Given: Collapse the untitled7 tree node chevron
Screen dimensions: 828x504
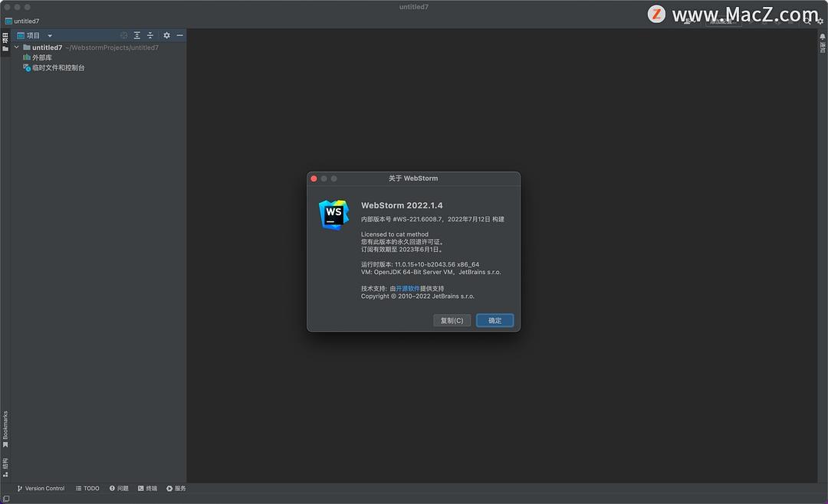Looking at the screenshot, I should 16,47.
